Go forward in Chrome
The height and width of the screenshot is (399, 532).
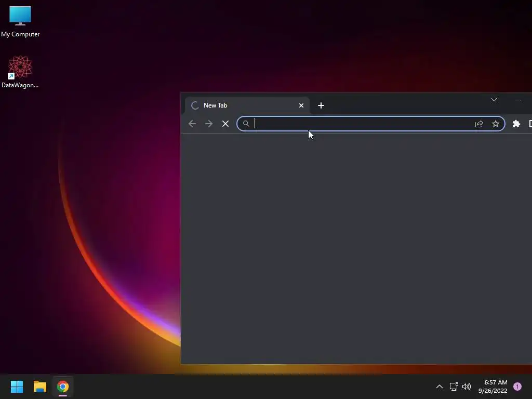click(209, 124)
